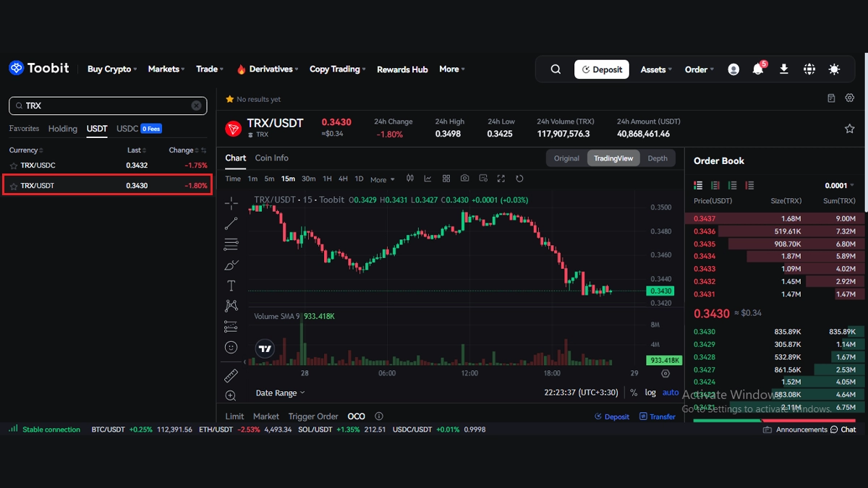This screenshot has width=868, height=488.
Task: Select the zoom-in magnifier tool
Action: 231,395
